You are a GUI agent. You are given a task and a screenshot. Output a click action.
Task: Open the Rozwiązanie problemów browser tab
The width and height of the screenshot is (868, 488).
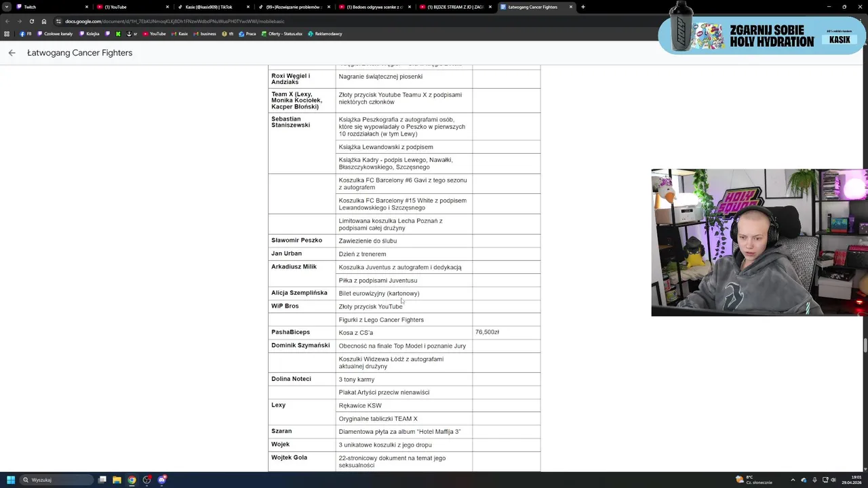click(293, 7)
